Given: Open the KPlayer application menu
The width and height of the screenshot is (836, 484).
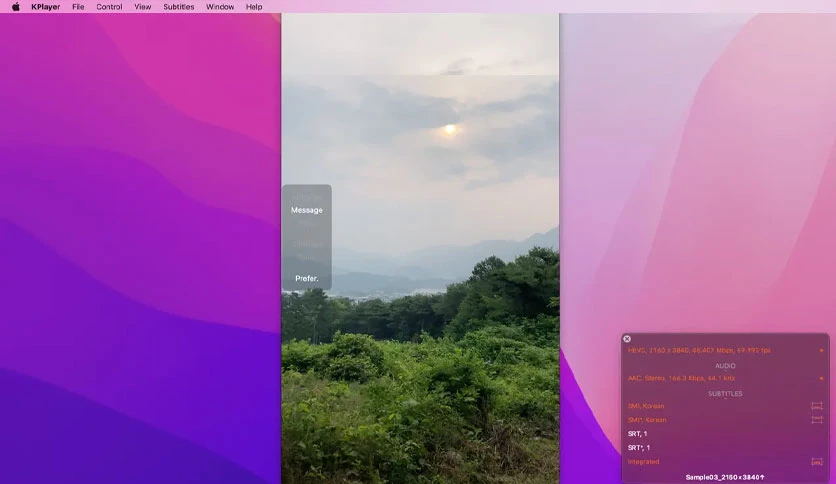Looking at the screenshot, I should [45, 7].
